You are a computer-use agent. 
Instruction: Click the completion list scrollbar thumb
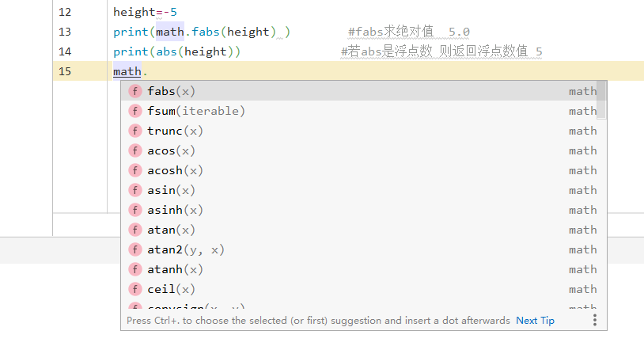tap(601, 98)
